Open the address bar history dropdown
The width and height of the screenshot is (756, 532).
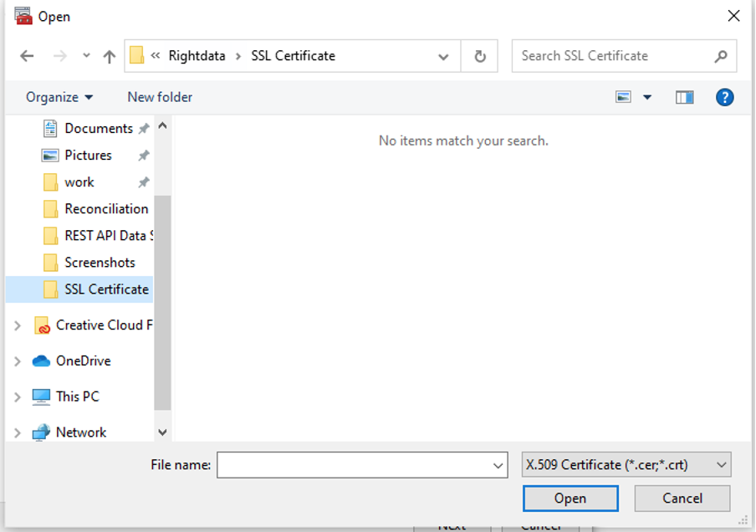[x=443, y=55]
